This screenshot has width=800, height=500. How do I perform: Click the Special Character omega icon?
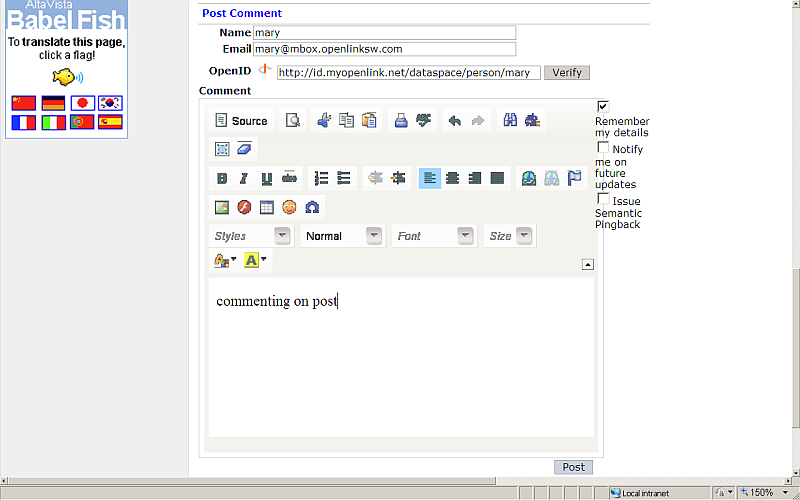coord(312,207)
